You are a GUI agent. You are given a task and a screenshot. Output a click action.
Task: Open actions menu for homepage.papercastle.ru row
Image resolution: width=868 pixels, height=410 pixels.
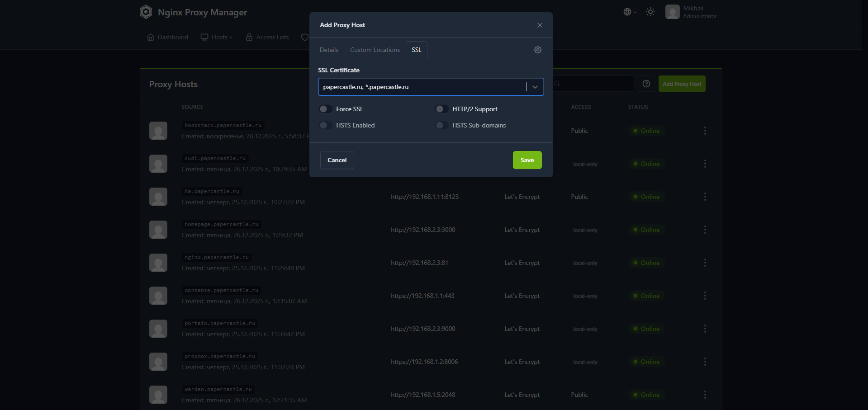(x=705, y=230)
